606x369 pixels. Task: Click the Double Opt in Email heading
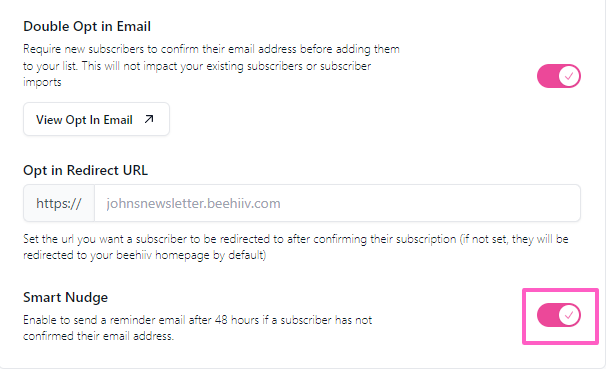coord(87,27)
